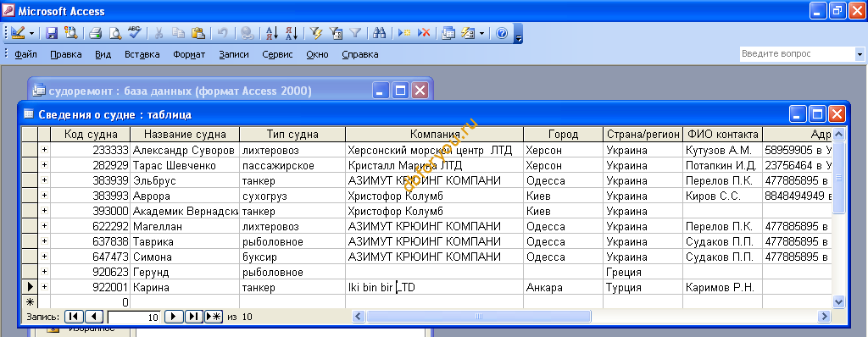
Task: Switch to design view icon
Action: 18,33
